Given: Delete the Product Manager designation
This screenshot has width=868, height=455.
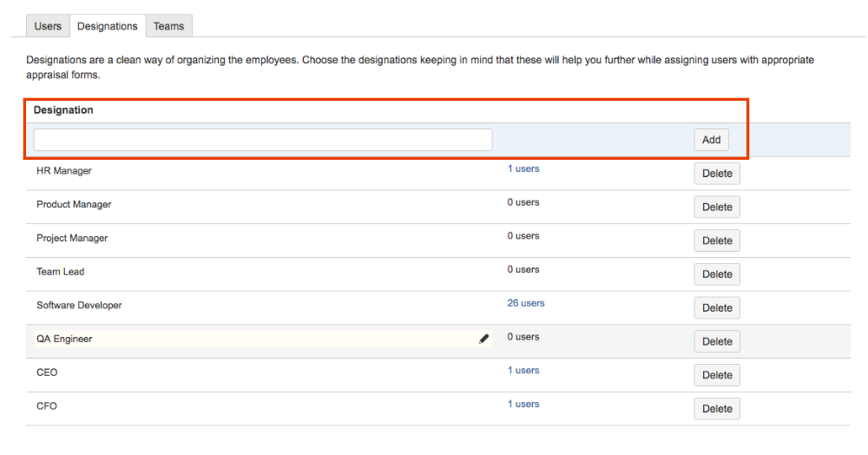Looking at the screenshot, I should [717, 207].
